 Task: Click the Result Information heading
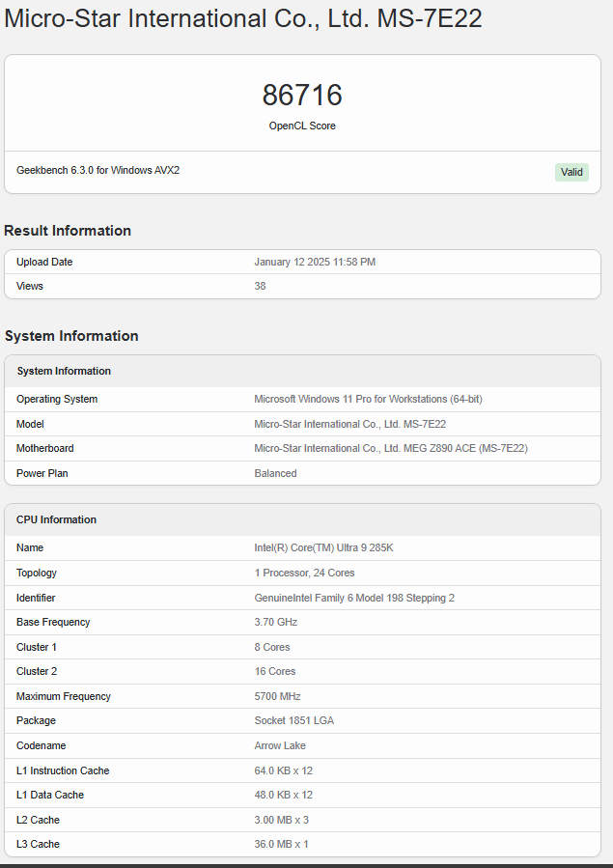coord(68,231)
